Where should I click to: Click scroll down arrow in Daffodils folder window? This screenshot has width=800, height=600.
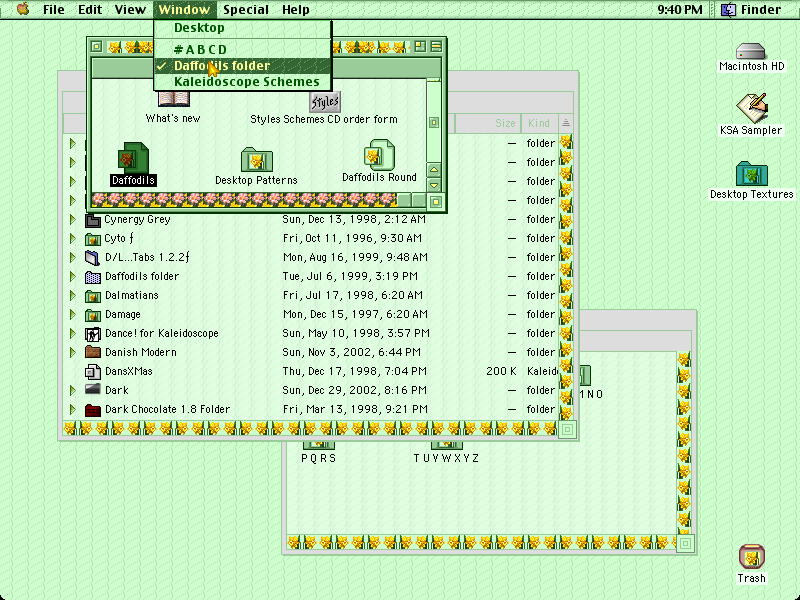(434, 185)
